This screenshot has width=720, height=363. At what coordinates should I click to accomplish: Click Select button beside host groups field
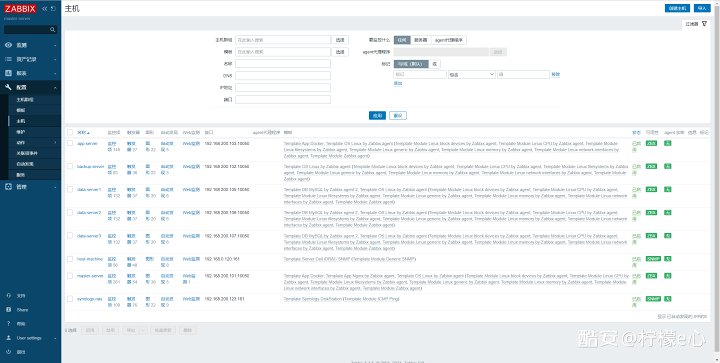340,40
